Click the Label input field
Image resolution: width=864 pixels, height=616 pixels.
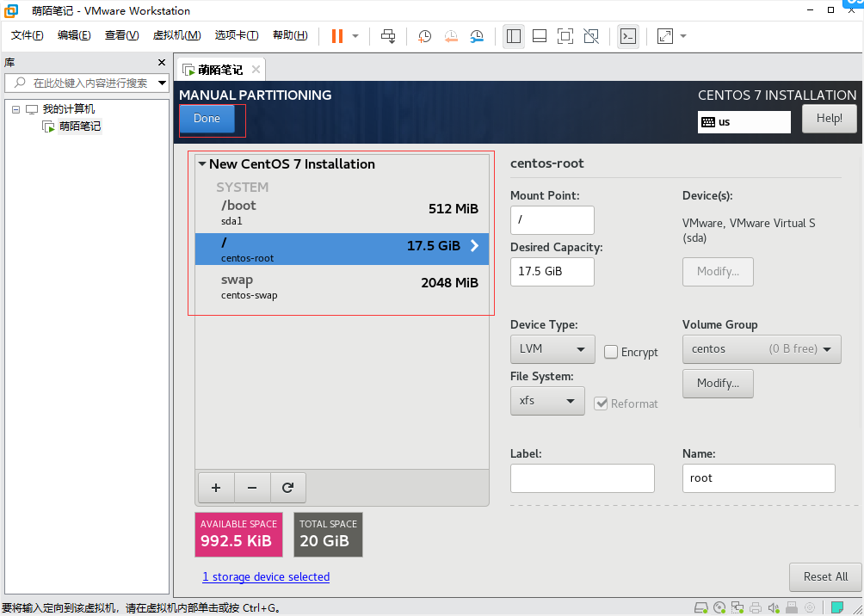tap(583, 478)
